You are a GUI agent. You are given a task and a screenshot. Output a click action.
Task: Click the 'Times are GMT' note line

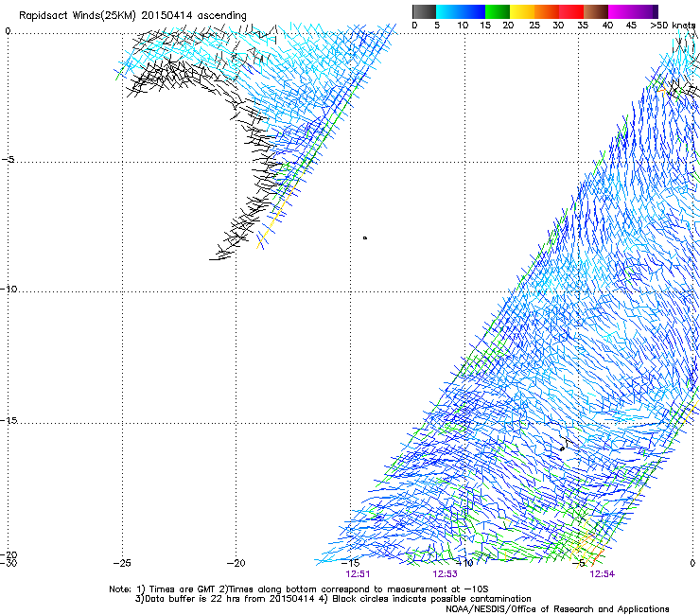point(299,589)
